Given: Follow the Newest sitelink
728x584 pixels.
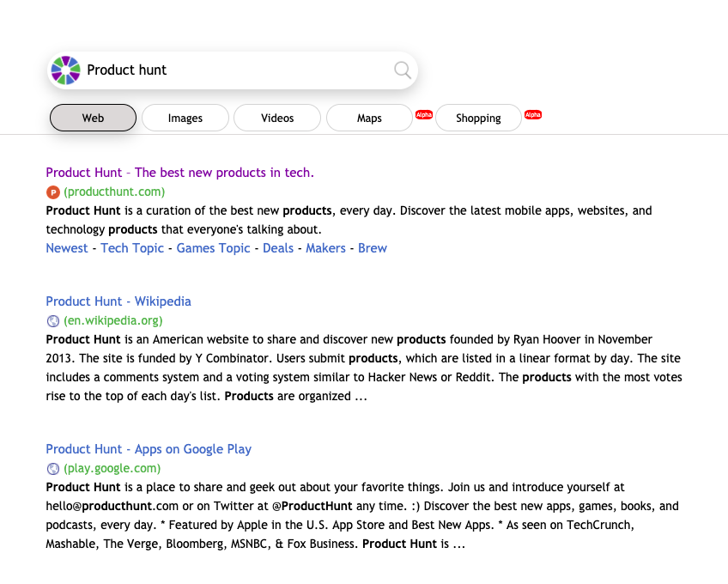Looking at the screenshot, I should tap(67, 248).
